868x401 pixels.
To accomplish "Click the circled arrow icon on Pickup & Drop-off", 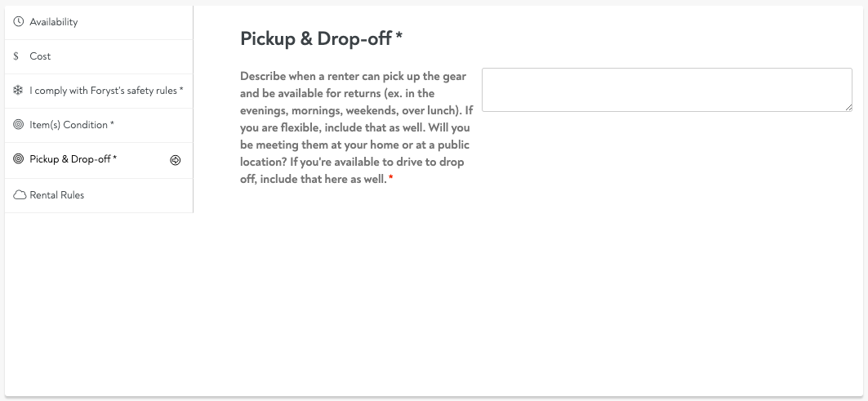I will coord(175,160).
